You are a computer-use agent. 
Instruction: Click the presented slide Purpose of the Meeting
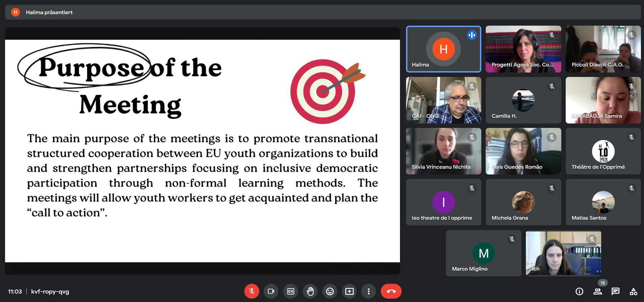tap(203, 151)
